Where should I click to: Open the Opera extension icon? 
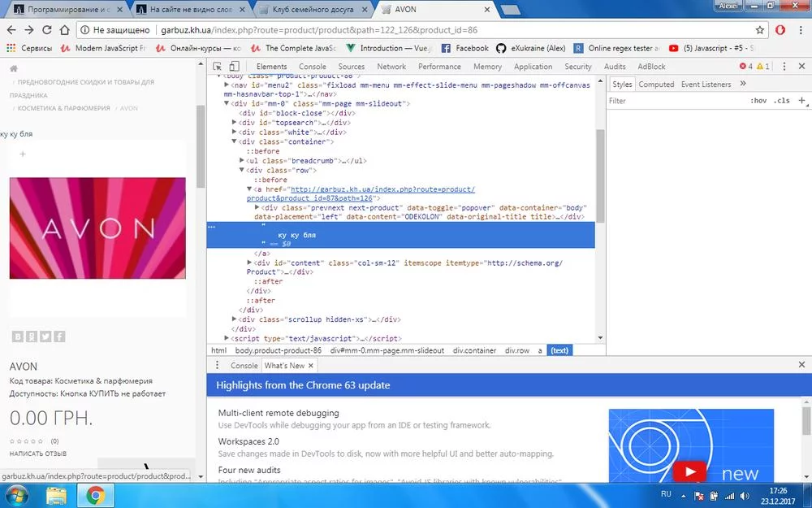coord(780,30)
